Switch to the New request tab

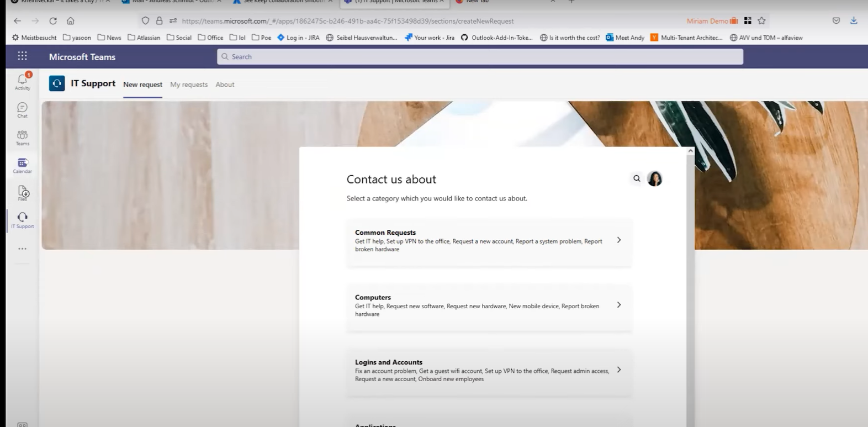142,85
